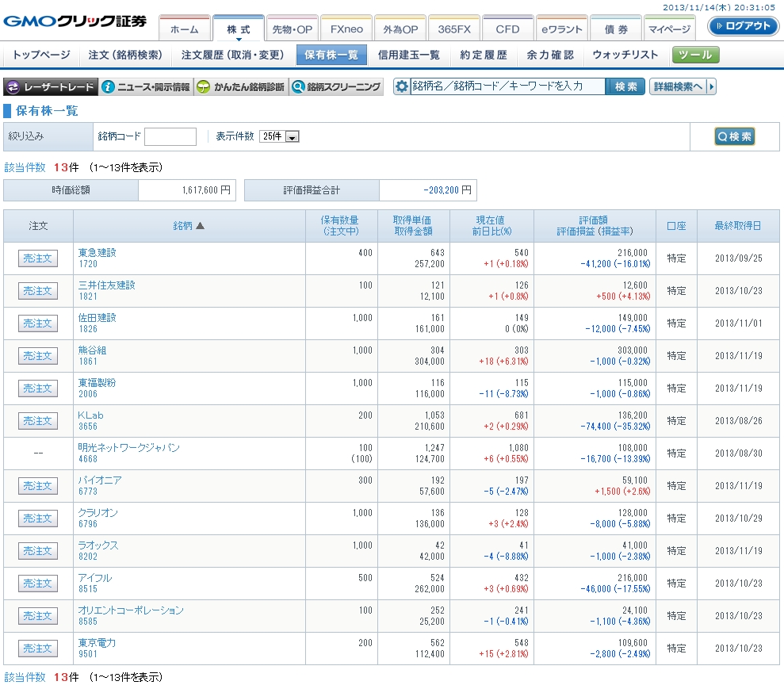Select the CFD tab
Viewport: 784px width, 685px height.
tap(507, 29)
